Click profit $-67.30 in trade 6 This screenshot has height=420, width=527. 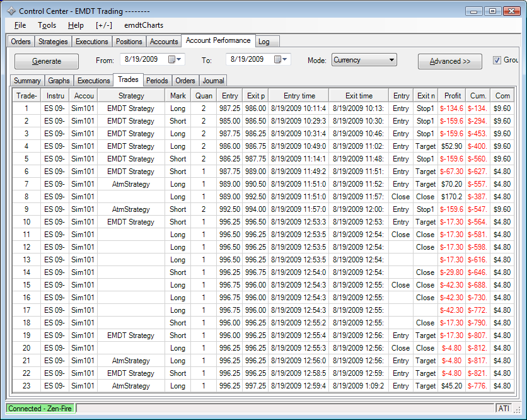(452, 172)
